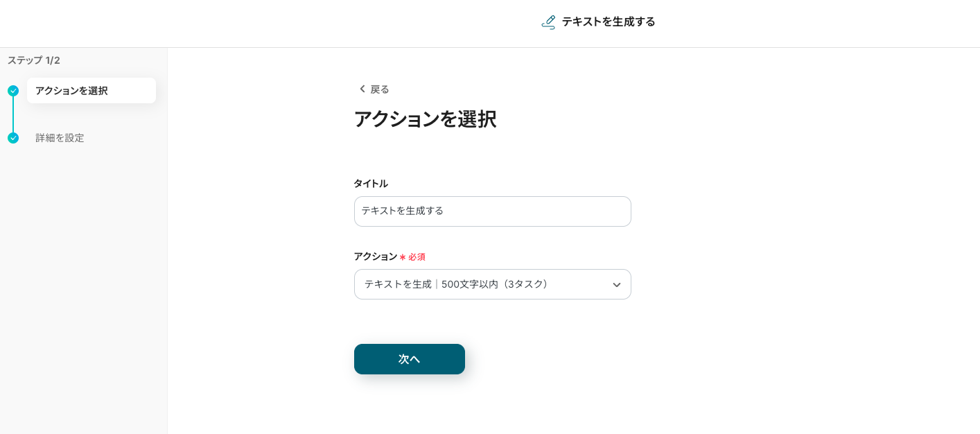Viewport: 980px width, 434px height.
Task: Open the アクション dropdown showing 500文字以内
Action: click(478, 284)
